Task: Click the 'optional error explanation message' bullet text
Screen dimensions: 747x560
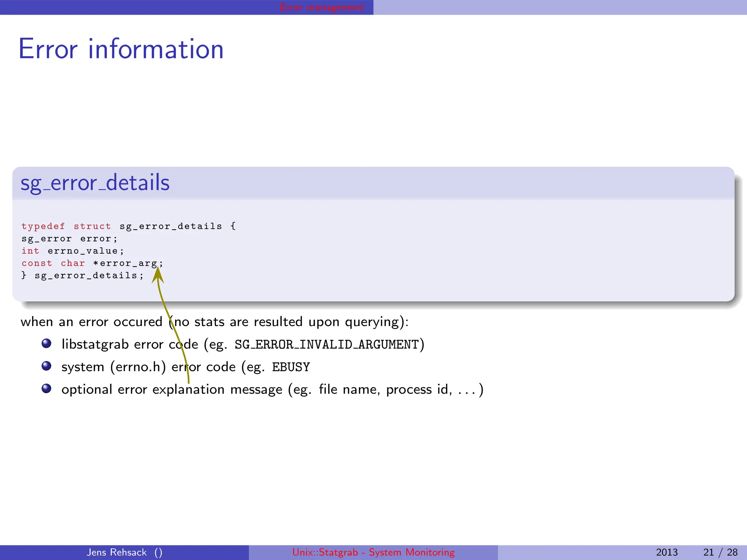Action: click(272, 390)
